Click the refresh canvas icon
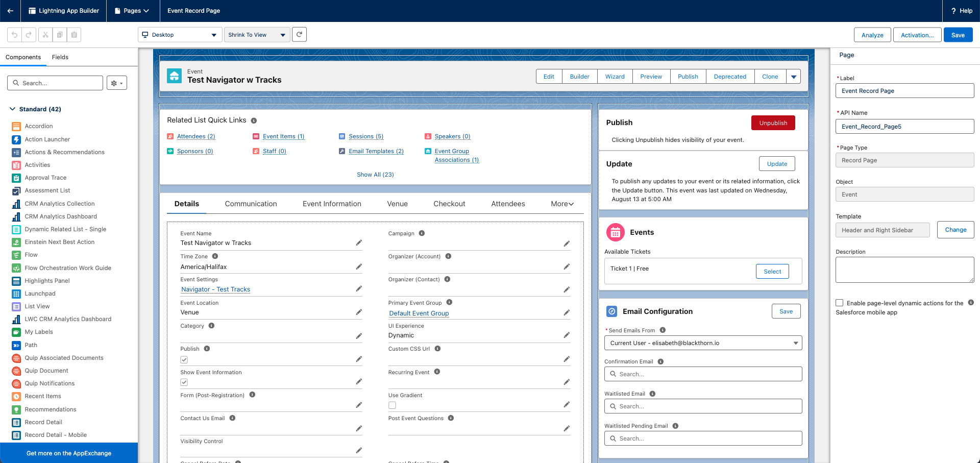This screenshot has width=980, height=463. coord(300,35)
